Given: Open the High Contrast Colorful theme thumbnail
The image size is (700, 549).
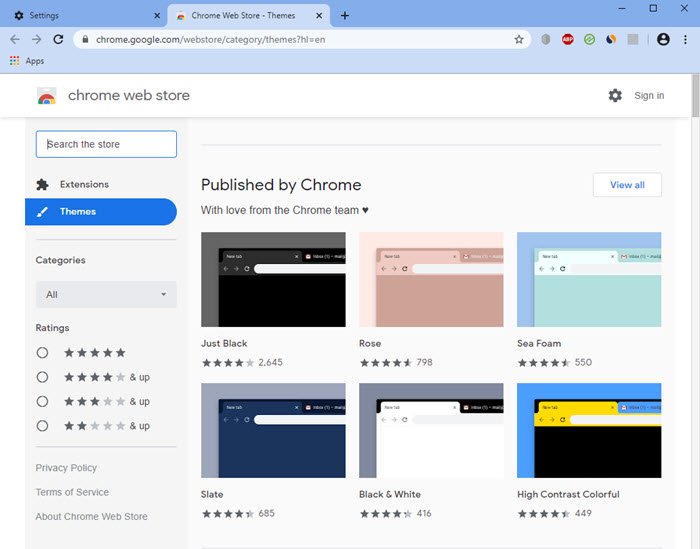Looking at the screenshot, I should [x=589, y=430].
